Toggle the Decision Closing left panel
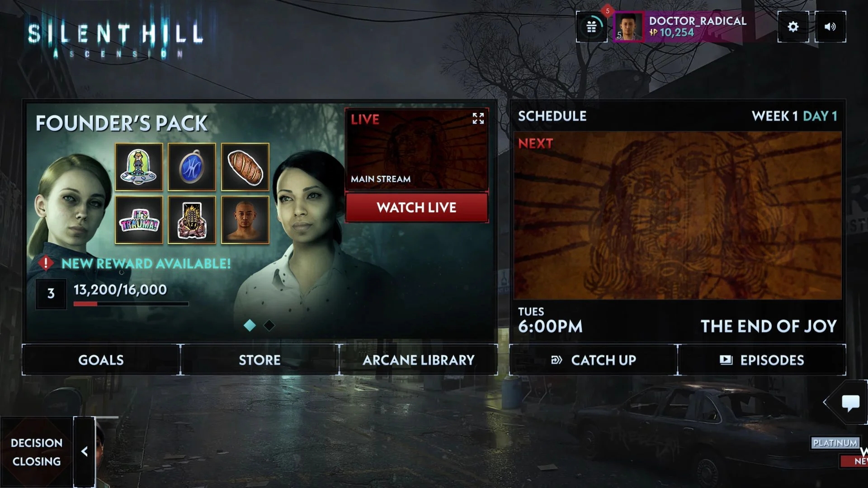868x488 pixels. point(85,451)
